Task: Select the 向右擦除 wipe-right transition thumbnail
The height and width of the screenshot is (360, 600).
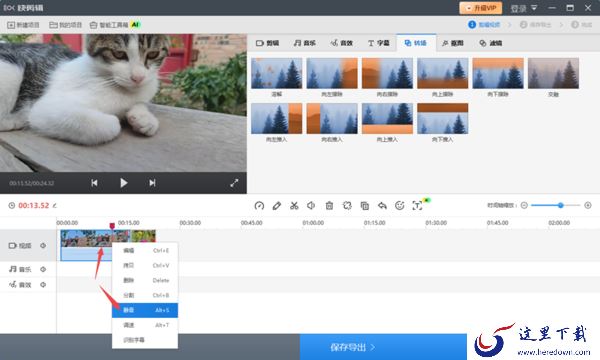Action: pos(387,73)
